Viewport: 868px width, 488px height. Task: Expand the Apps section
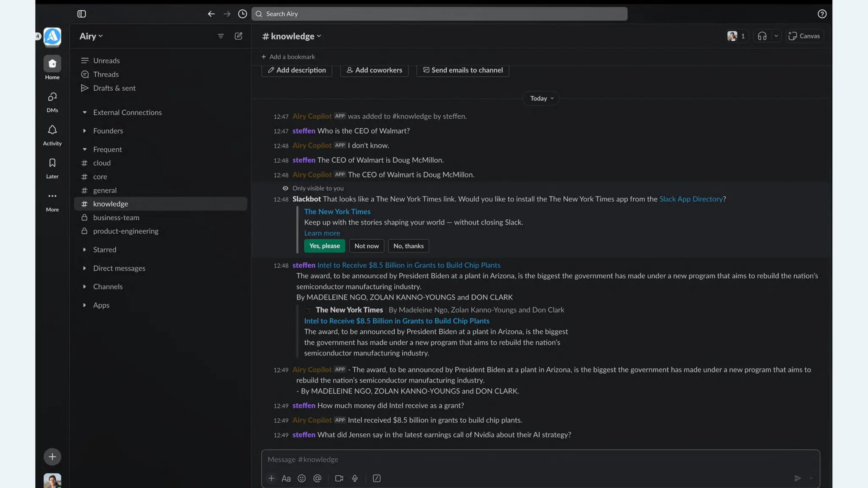[x=84, y=305]
